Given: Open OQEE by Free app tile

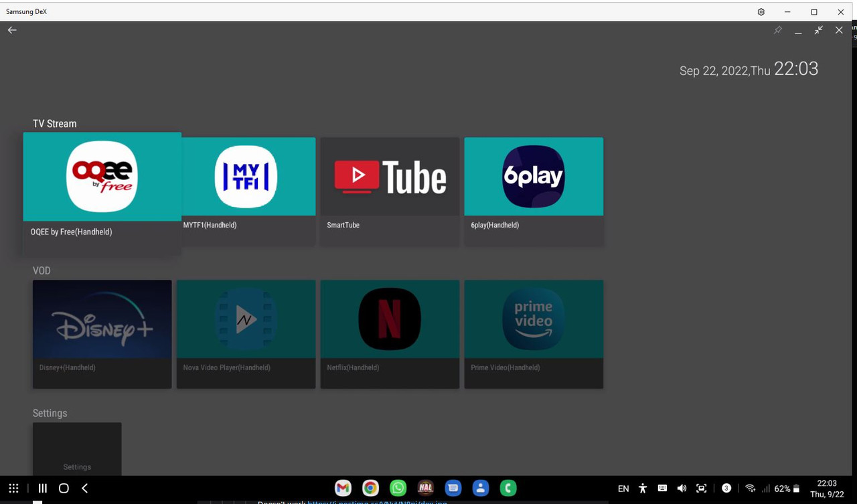Looking at the screenshot, I should pyautogui.click(x=102, y=193).
